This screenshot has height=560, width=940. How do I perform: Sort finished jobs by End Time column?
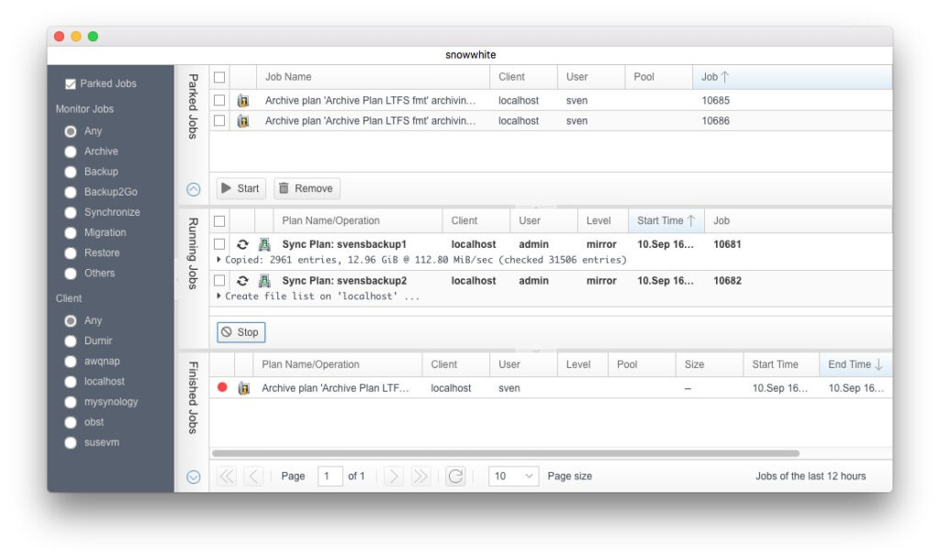point(855,364)
